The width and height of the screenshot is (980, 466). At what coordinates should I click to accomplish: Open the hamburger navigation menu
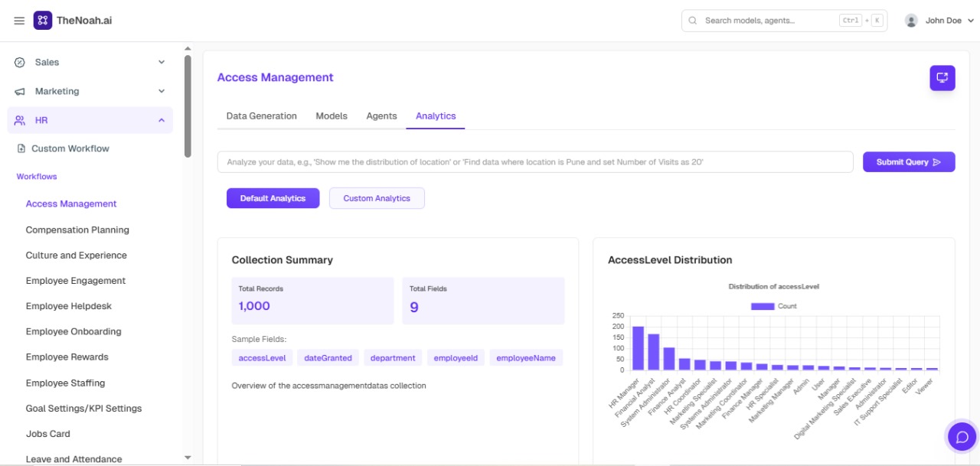coord(19,21)
